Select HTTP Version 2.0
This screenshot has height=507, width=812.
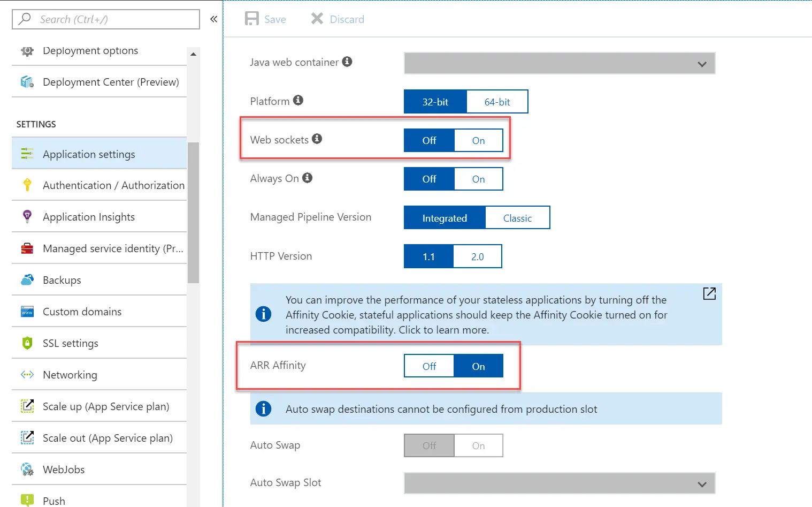[x=477, y=256]
